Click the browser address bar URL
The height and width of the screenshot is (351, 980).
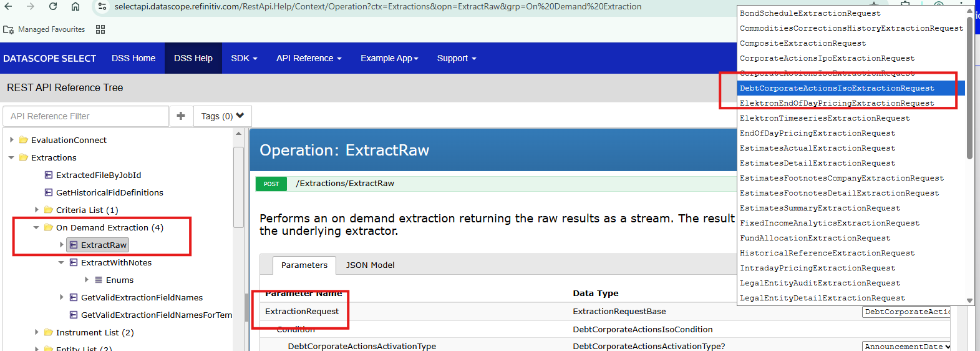378,6
